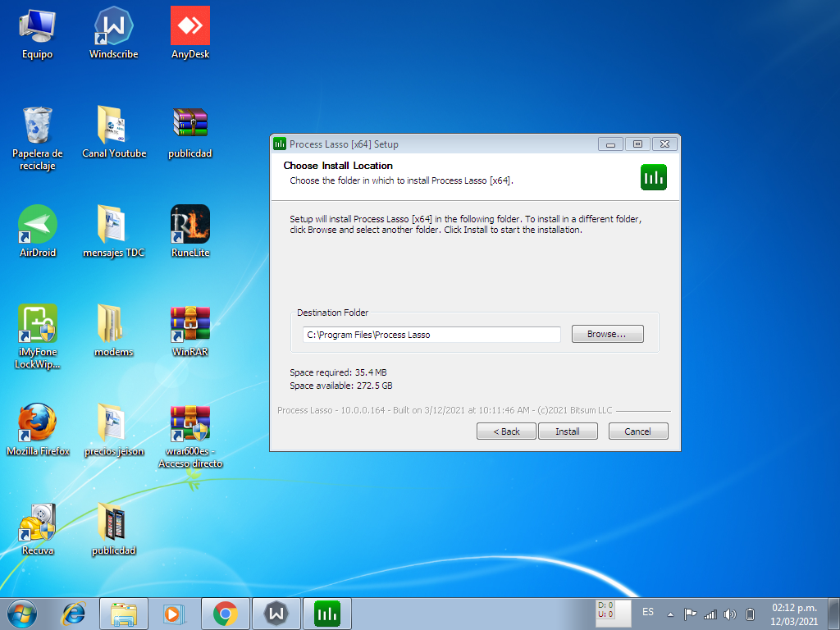This screenshot has height=630, width=840.
Task: Click the Destination Folder path field
Action: point(431,335)
